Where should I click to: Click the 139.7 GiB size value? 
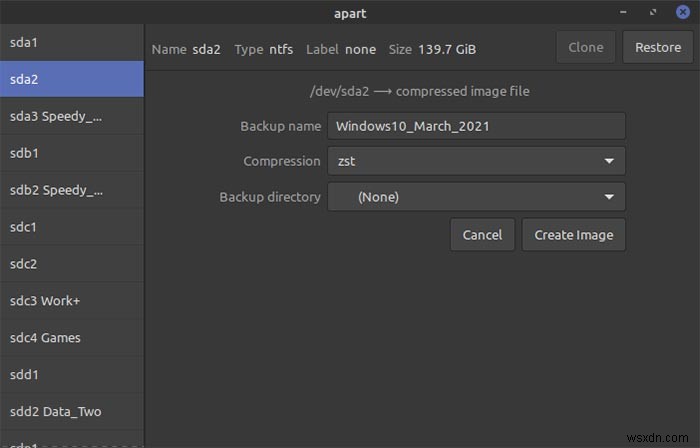coord(447,49)
